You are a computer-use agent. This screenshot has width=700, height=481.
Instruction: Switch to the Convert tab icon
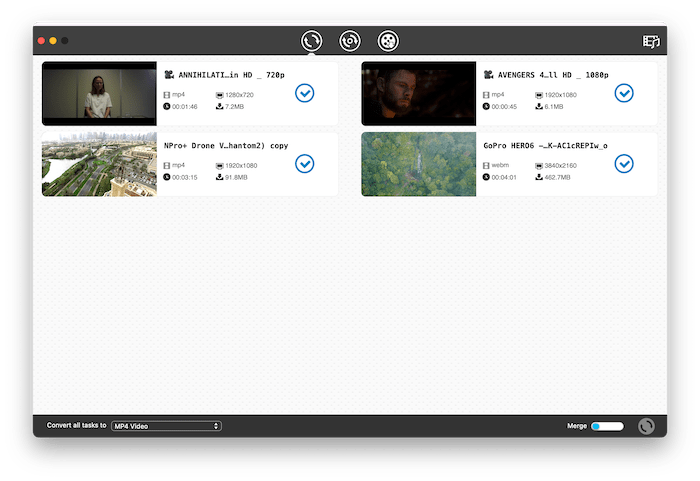(312, 41)
